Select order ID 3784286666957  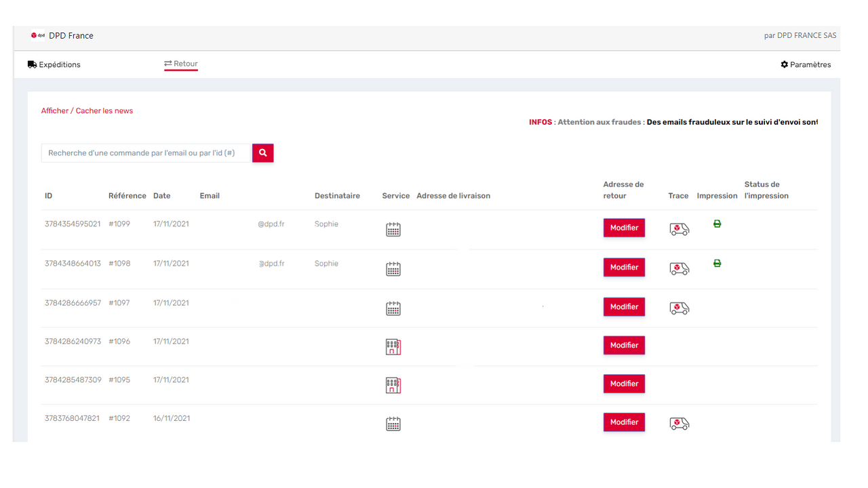[73, 303]
